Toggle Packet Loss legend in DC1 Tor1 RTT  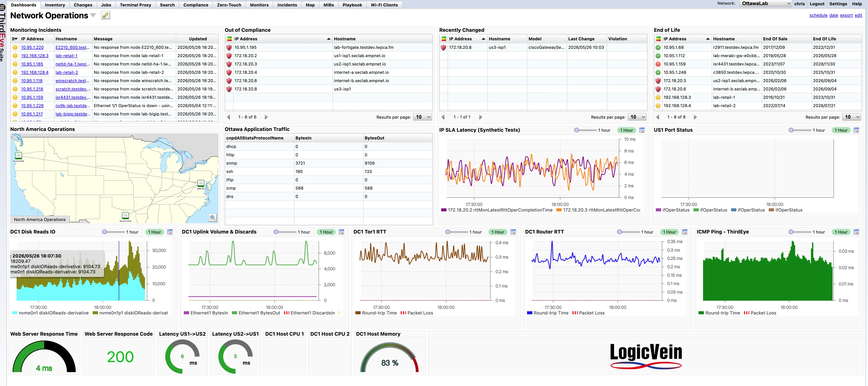(417, 313)
